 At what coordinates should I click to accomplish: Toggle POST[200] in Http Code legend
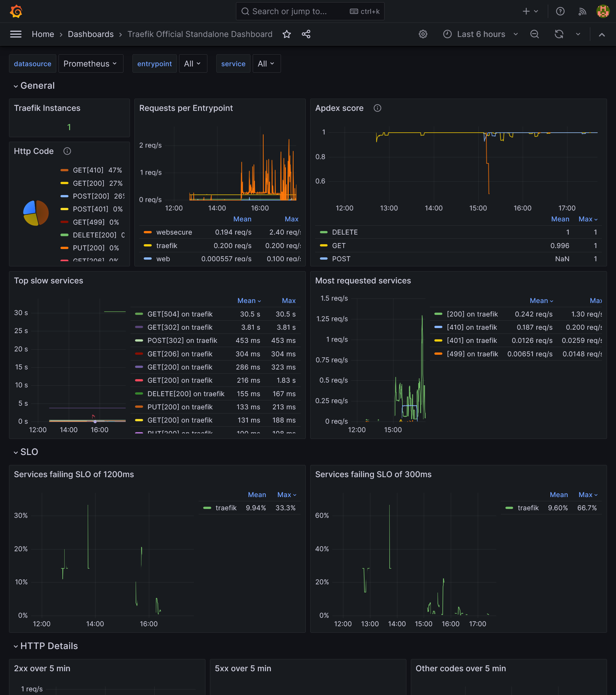91,196
